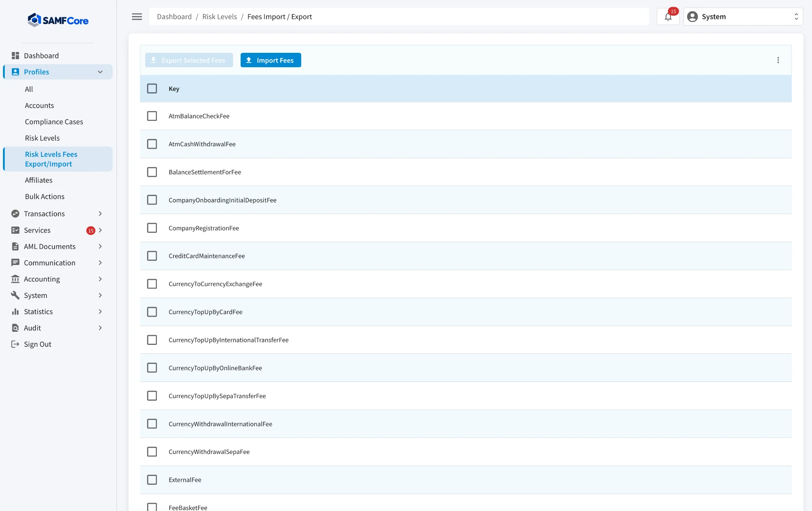Open the System user dropdown arrows

796,16
